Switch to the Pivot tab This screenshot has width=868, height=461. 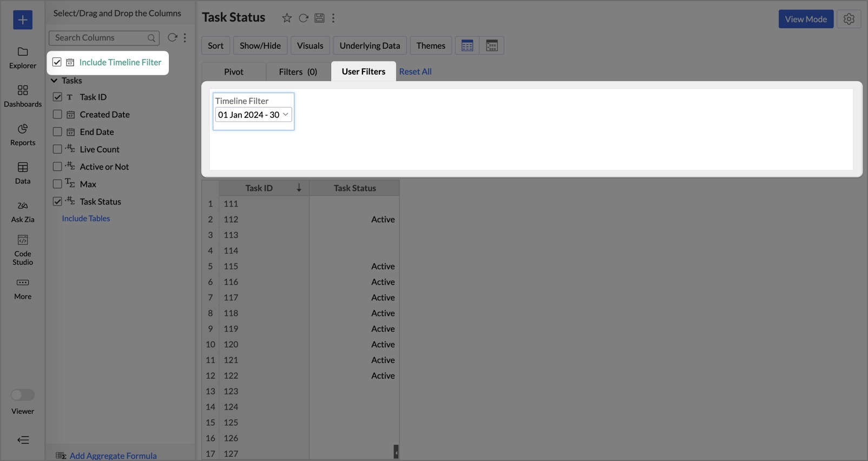pyautogui.click(x=234, y=71)
